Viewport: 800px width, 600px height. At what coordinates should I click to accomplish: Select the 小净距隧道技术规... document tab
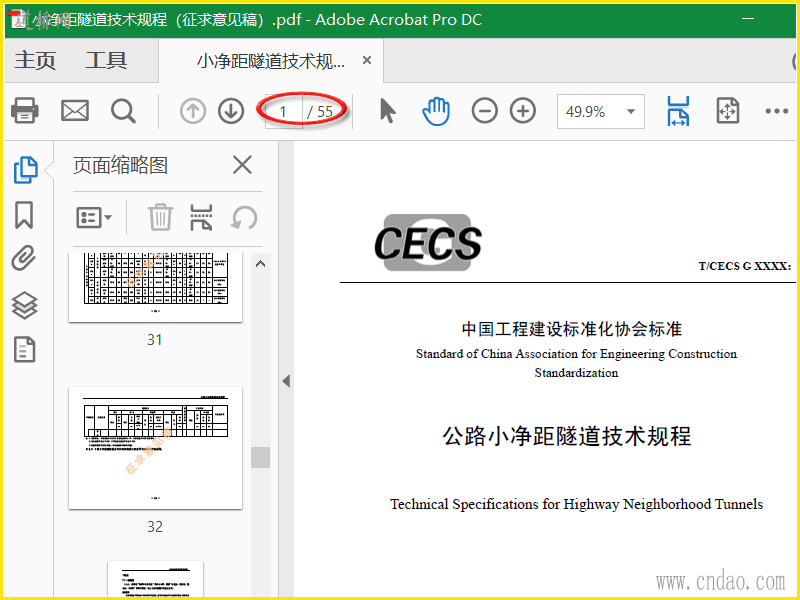point(271,61)
